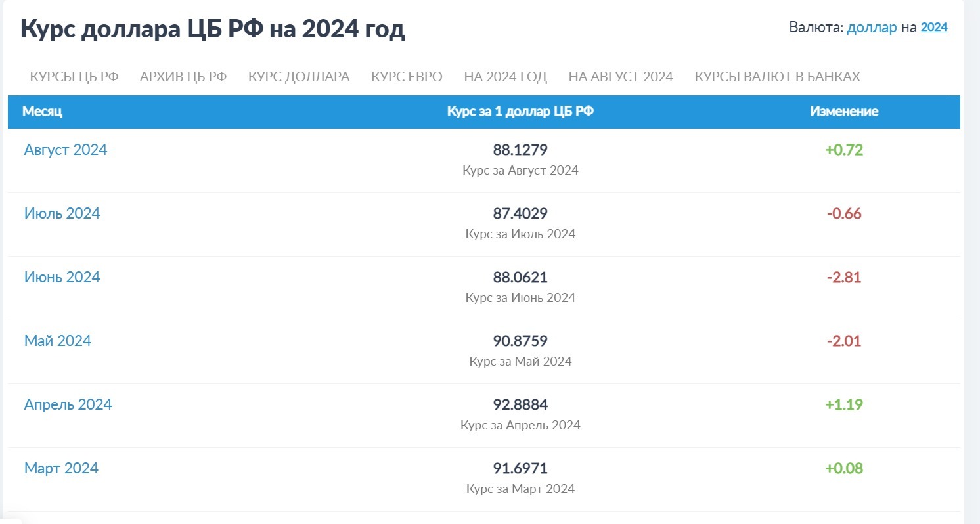Click the caption Курс за Июнь 2024

click(520, 298)
